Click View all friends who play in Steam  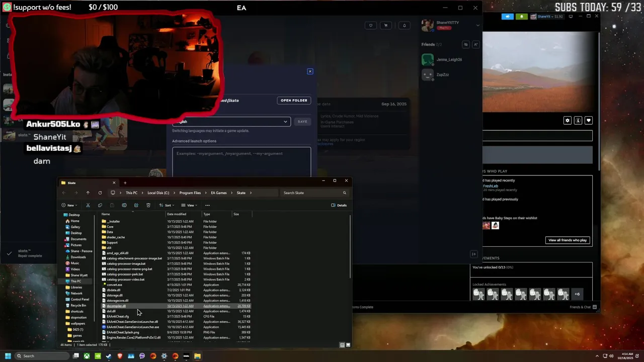[568, 240]
